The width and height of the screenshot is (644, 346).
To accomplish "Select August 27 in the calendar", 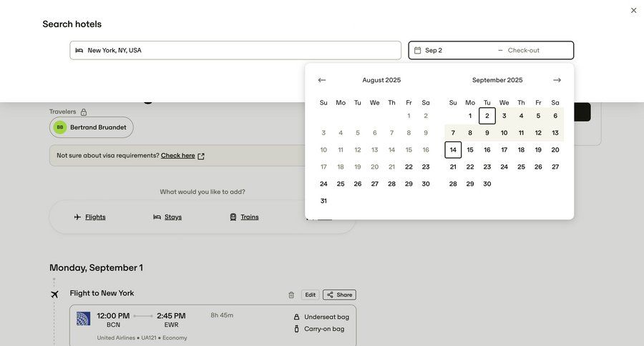I will coord(374,184).
